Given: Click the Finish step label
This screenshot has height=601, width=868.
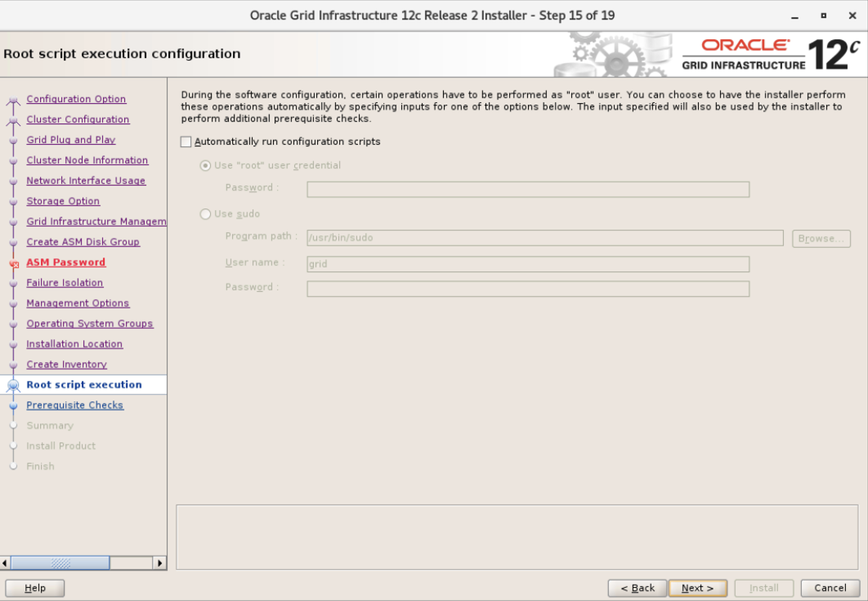Looking at the screenshot, I should tap(40, 466).
